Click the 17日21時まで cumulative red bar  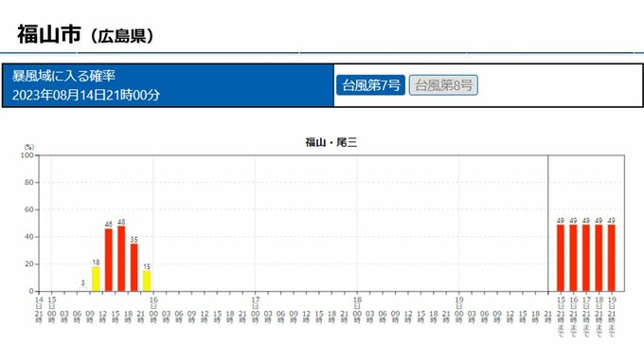(586, 258)
